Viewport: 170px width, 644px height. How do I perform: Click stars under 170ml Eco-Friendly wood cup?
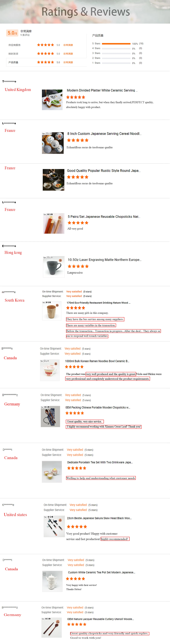click(x=76, y=308)
